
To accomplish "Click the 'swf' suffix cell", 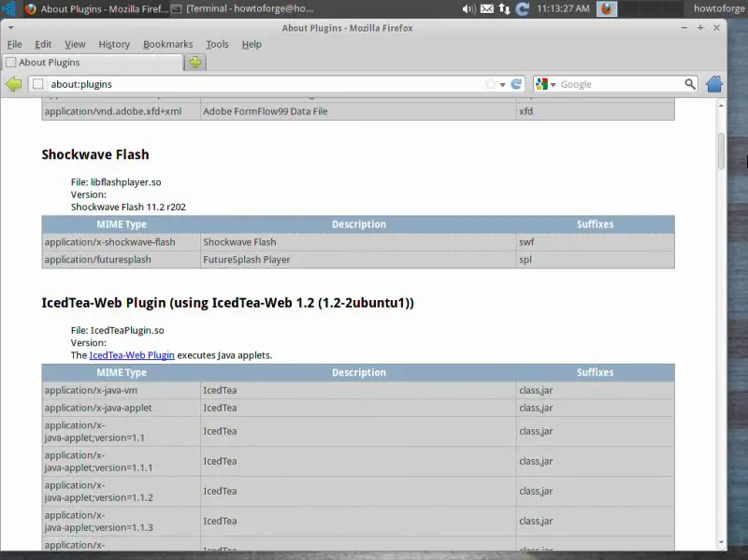I will [x=596, y=242].
